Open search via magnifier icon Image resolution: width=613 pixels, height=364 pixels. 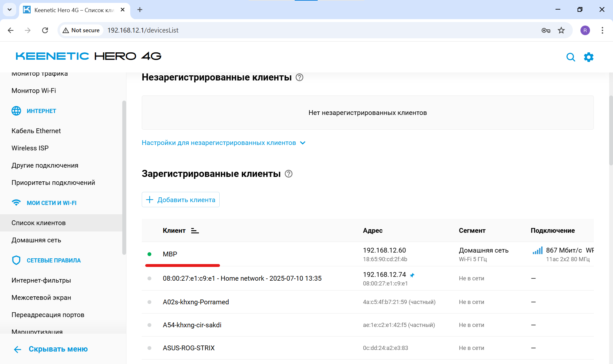pos(571,57)
